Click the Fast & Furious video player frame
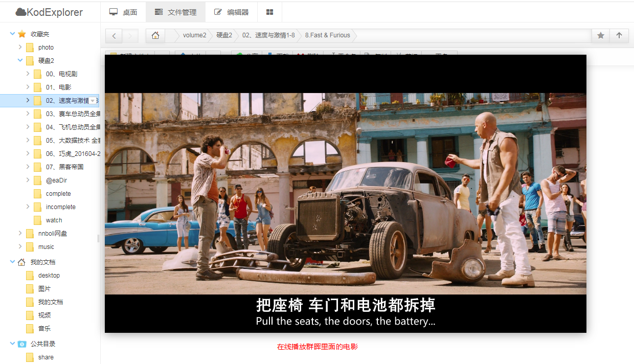Image resolution: width=634 pixels, height=364 pixels. pyautogui.click(x=346, y=194)
